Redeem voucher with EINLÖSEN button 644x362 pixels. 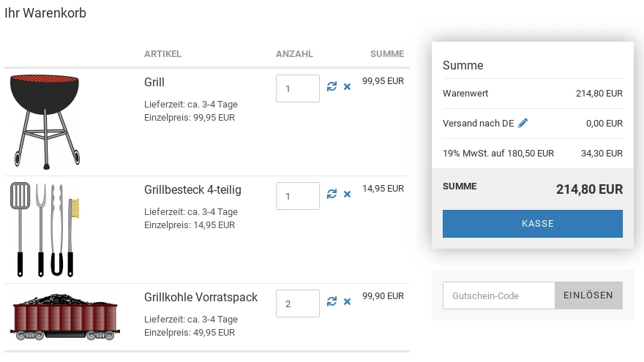coord(588,295)
